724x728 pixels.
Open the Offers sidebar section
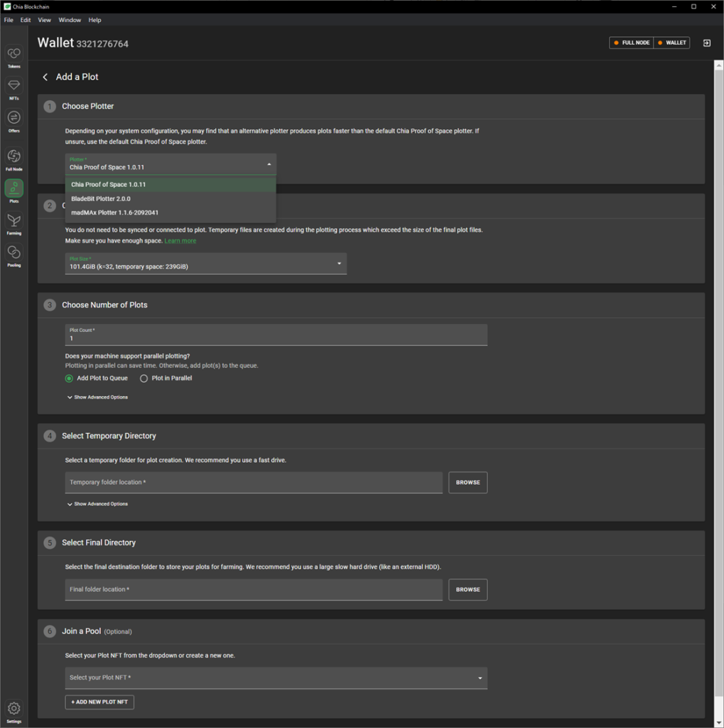tap(14, 121)
